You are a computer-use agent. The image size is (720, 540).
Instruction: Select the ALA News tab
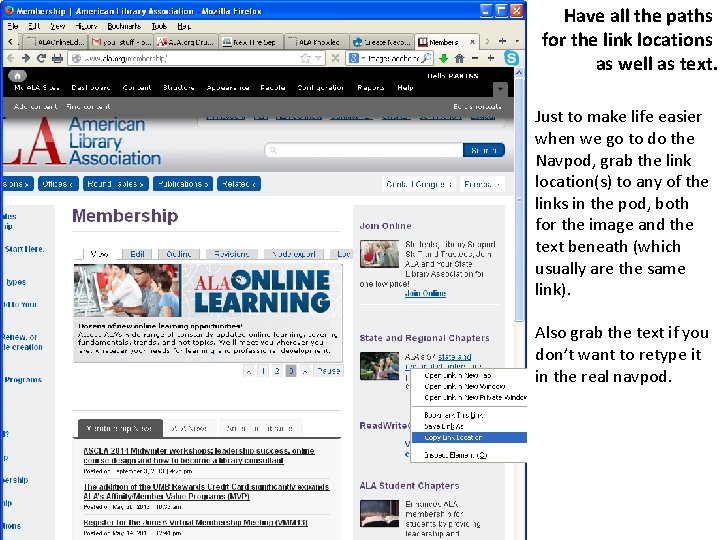(x=189, y=428)
